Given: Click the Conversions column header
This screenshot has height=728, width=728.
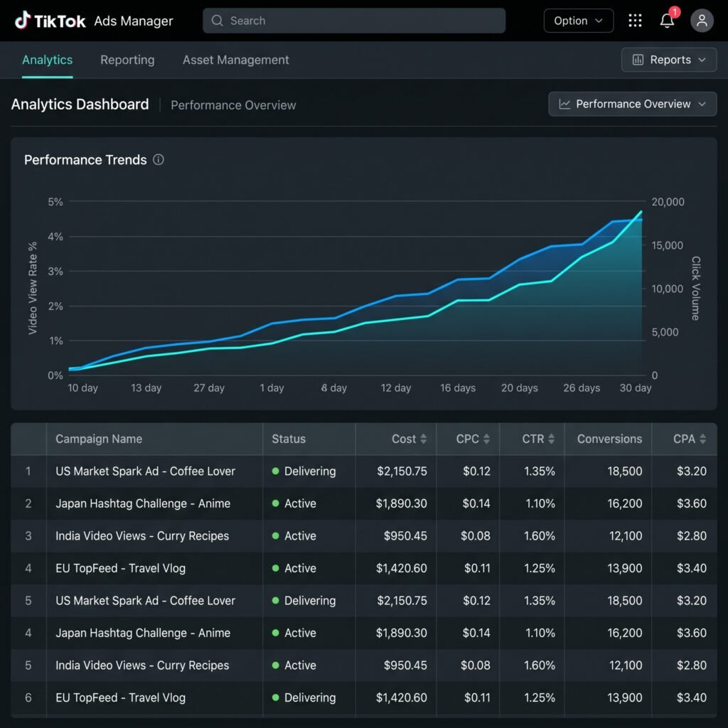Looking at the screenshot, I should click(609, 439).
